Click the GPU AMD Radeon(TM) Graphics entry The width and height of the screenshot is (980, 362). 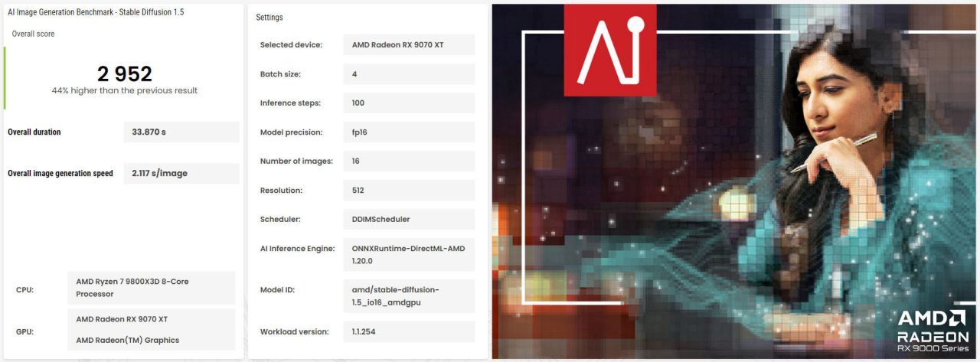click(x=128, y=341)
